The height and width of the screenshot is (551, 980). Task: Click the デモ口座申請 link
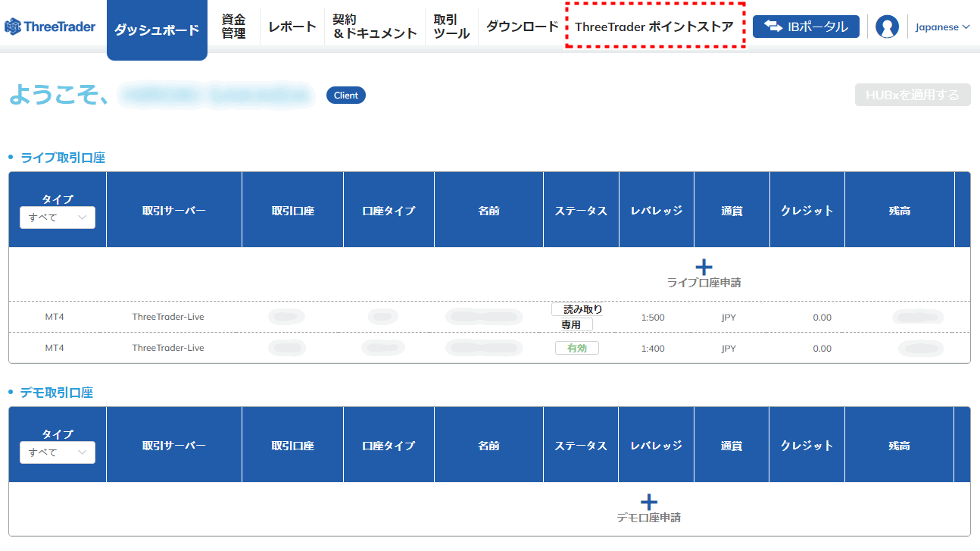pyautogui.click(x=649, y=518)
